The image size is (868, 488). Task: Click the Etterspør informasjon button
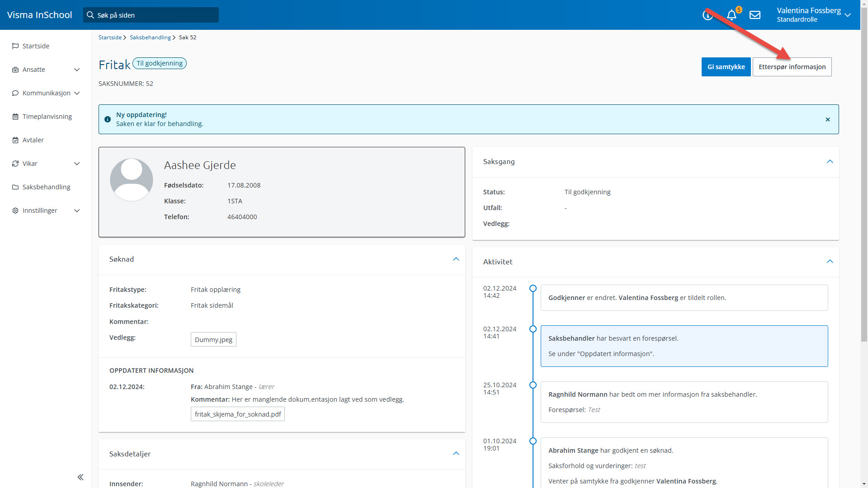click(792, 67)
